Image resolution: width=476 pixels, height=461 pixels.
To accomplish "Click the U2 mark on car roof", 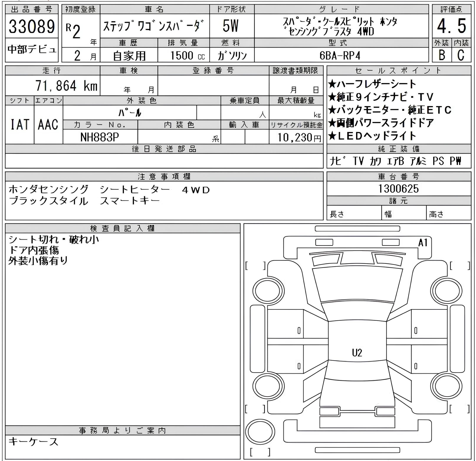I will click(x=357, y=353).
